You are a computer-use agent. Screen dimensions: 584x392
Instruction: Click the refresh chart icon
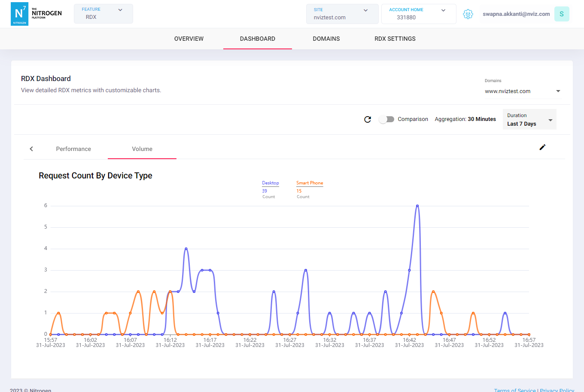pyautogui.click(x=368, y=119)
